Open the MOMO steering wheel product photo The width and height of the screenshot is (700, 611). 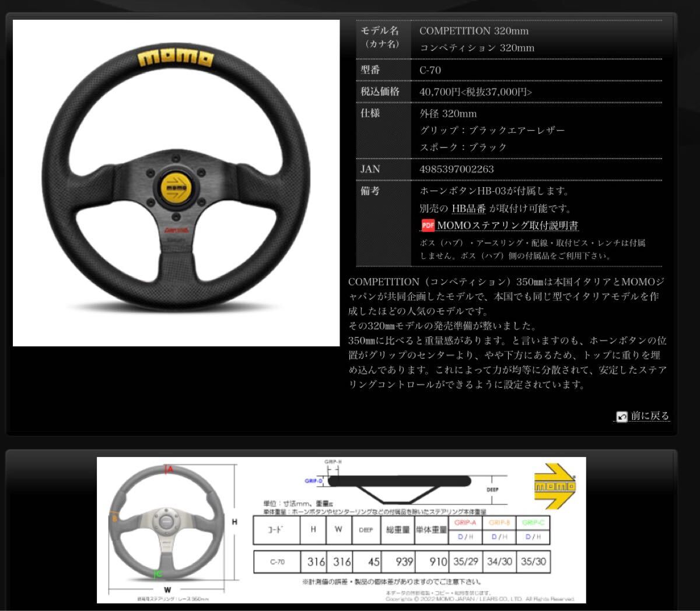[176, 183]
